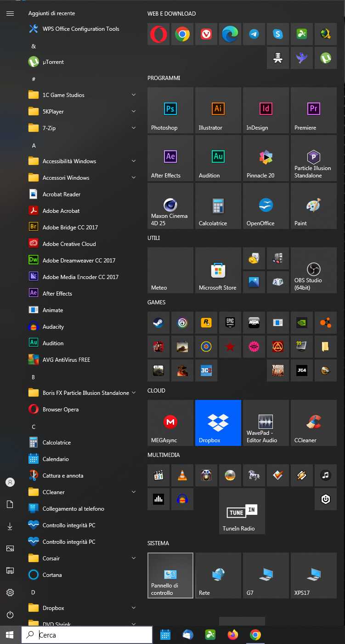345x644 pixels.
Task: Open user account icon in left rail
Action: [x=10, y=482]
